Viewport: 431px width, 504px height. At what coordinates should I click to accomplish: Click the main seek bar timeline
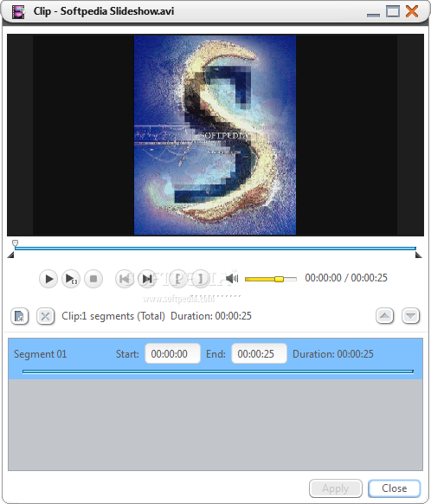pos(215,249)
